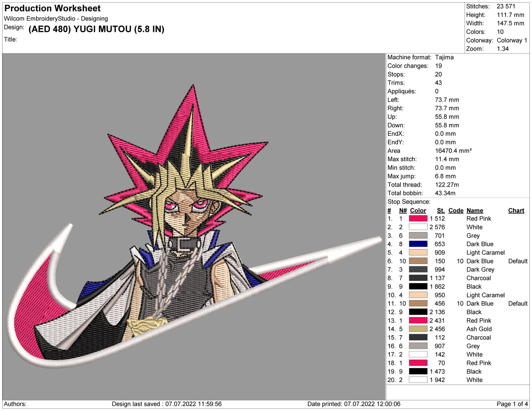Click the 'Title:' label in header

click(10, 39)
